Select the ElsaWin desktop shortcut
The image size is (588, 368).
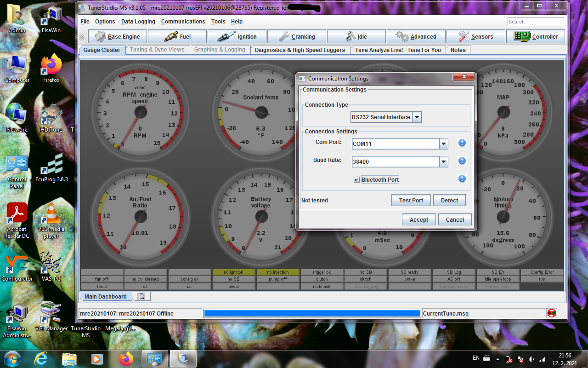(51, 19)
